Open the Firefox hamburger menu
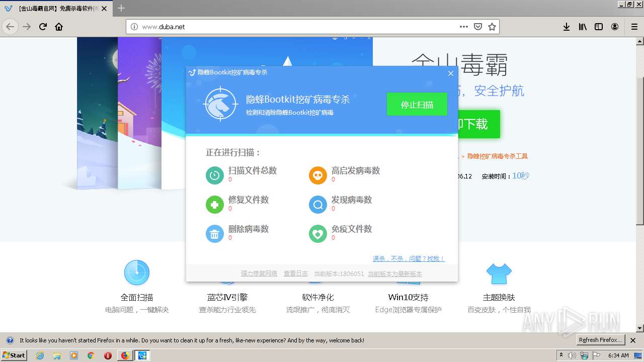 [634, 27]
